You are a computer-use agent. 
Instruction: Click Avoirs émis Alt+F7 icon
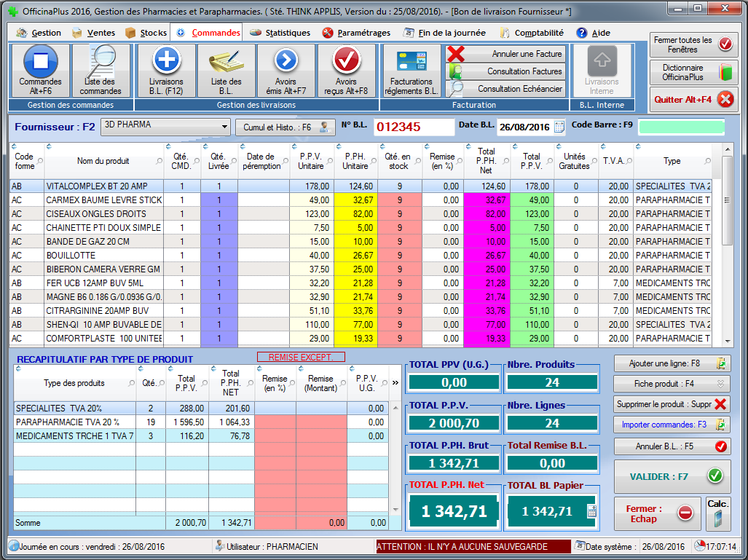pyautogui.click(x=286, y=61)
